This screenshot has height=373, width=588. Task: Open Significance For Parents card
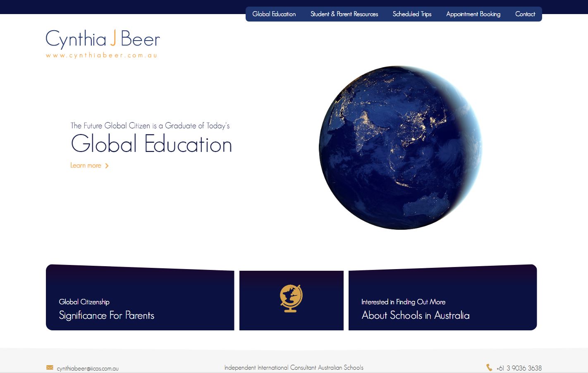click(x=140, y=297)
